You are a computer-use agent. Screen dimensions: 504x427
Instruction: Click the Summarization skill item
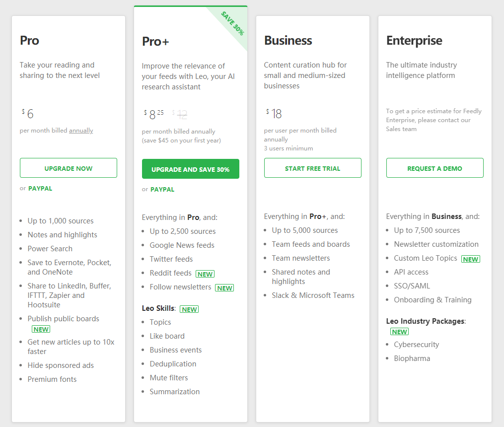175,392
